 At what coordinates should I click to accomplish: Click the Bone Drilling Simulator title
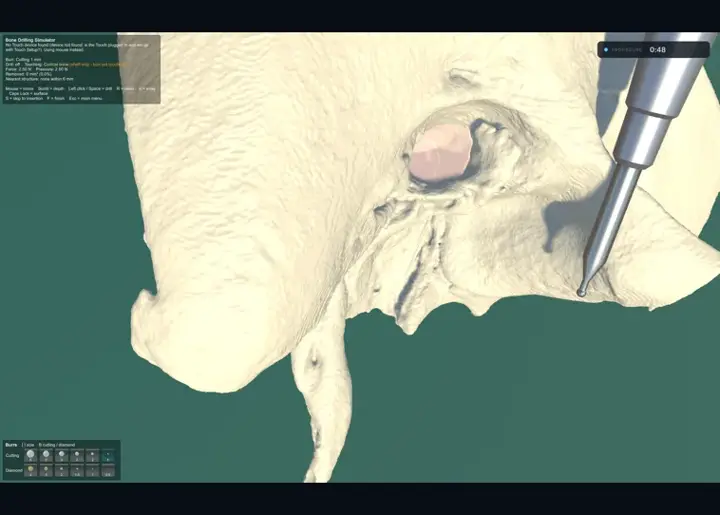[x=30, y=40]
